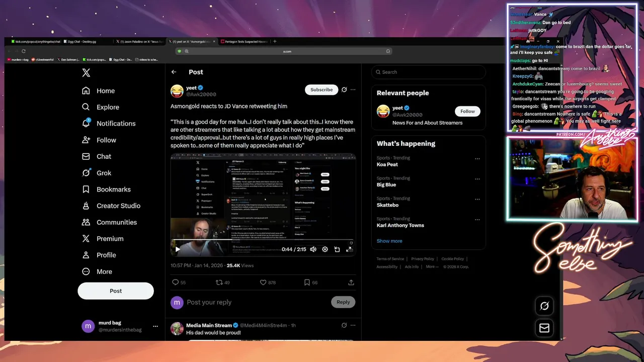Viewport: 644px width, 362px height.
Task: Mute the video with speaker icon
Action: point(313,249)
